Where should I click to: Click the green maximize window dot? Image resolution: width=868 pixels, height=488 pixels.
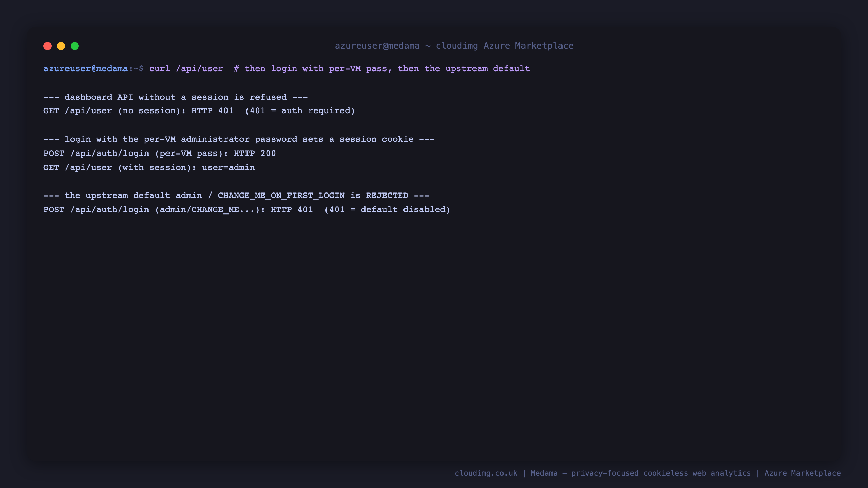75,46
